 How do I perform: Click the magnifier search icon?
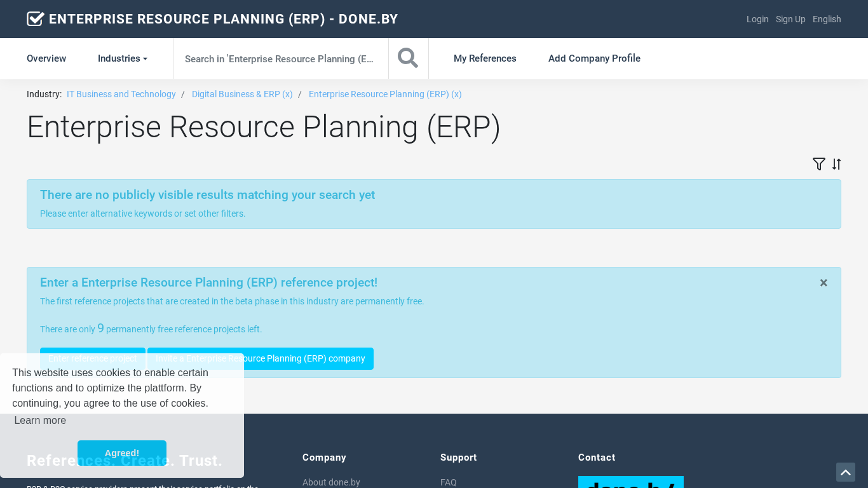408,58
